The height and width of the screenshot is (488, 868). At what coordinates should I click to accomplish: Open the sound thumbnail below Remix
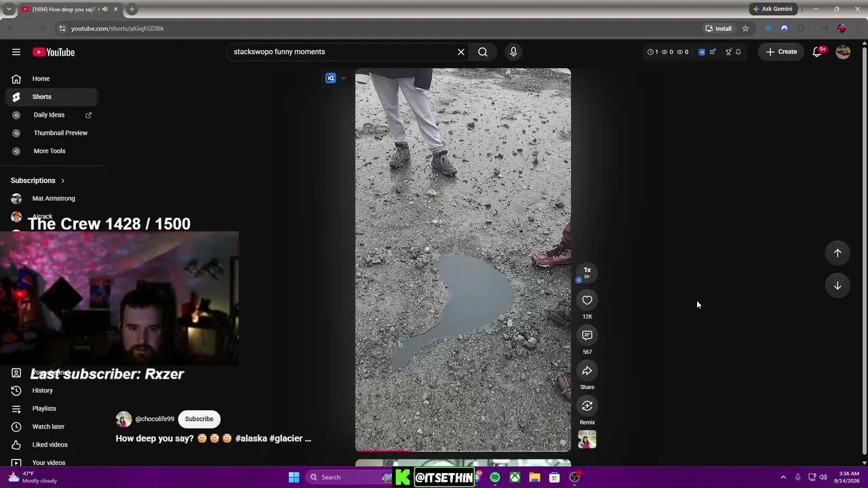587,439
